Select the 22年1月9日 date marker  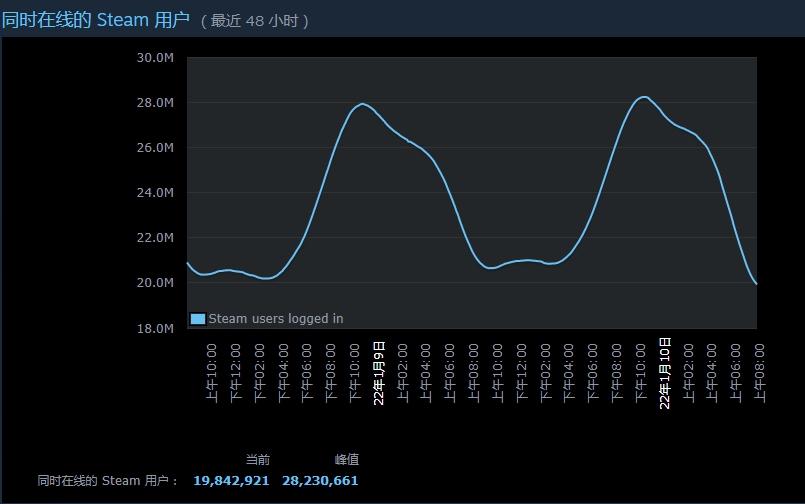pyautogui.click(x=379, y=372)
